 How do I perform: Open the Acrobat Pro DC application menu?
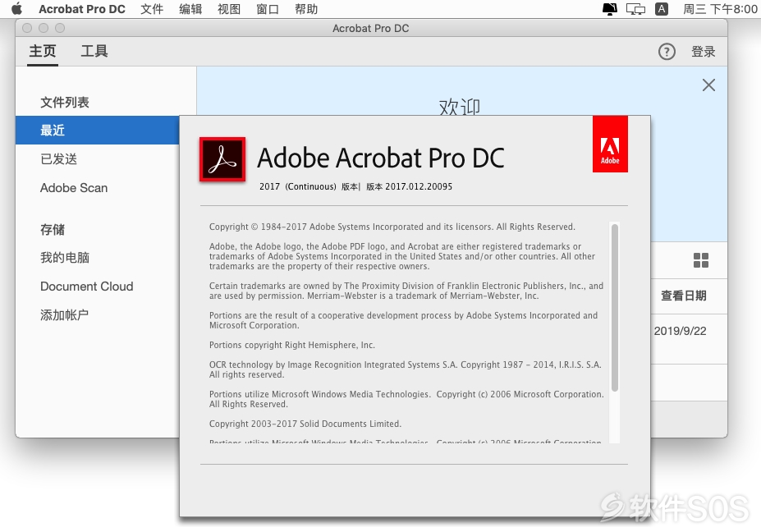click(x=81, y=9)
